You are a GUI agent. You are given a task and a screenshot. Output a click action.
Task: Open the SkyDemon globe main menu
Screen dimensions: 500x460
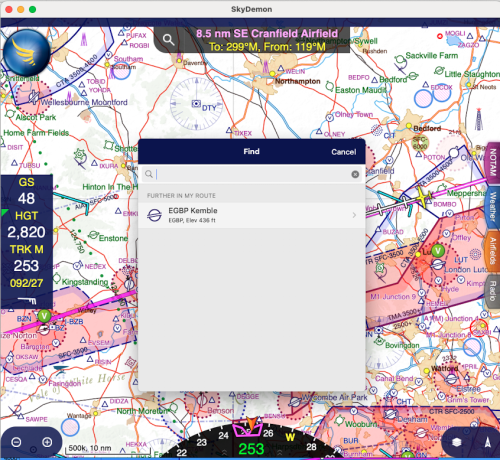[27, 52]
